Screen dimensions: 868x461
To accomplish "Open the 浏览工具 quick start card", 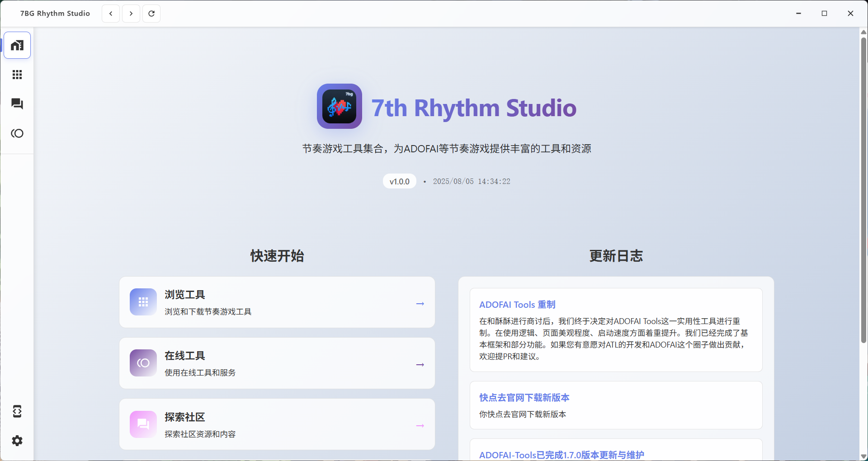I will coord(277,302).
